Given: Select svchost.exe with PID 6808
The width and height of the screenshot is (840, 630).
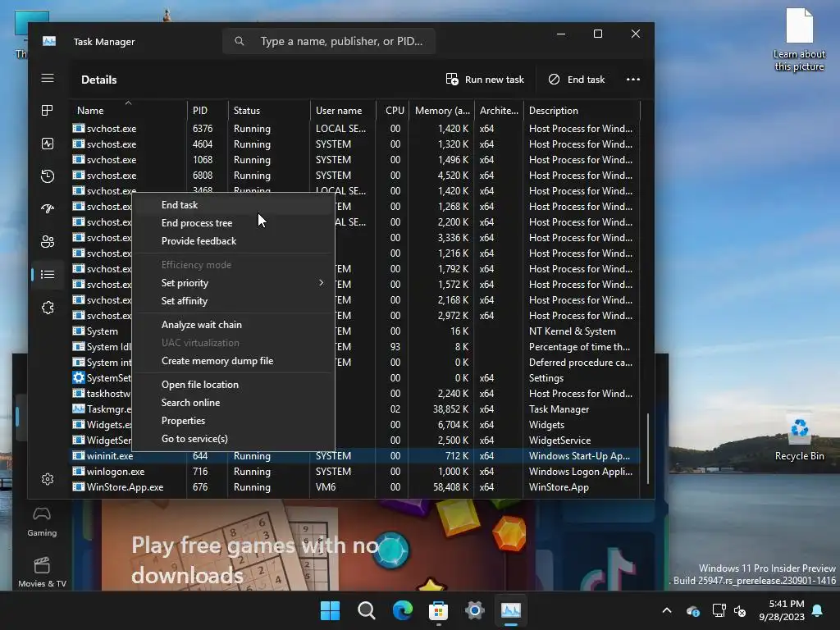Looking at the screenshot, I should point(355,176).
